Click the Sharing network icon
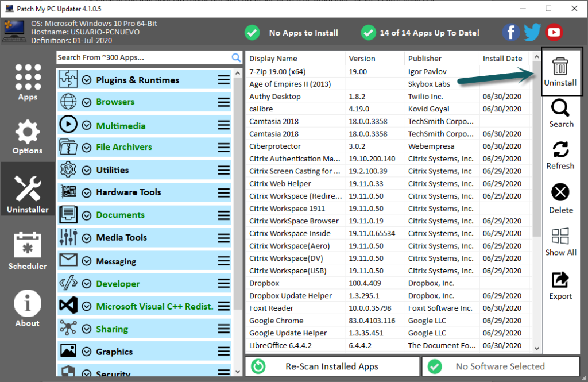 point(68,328)
